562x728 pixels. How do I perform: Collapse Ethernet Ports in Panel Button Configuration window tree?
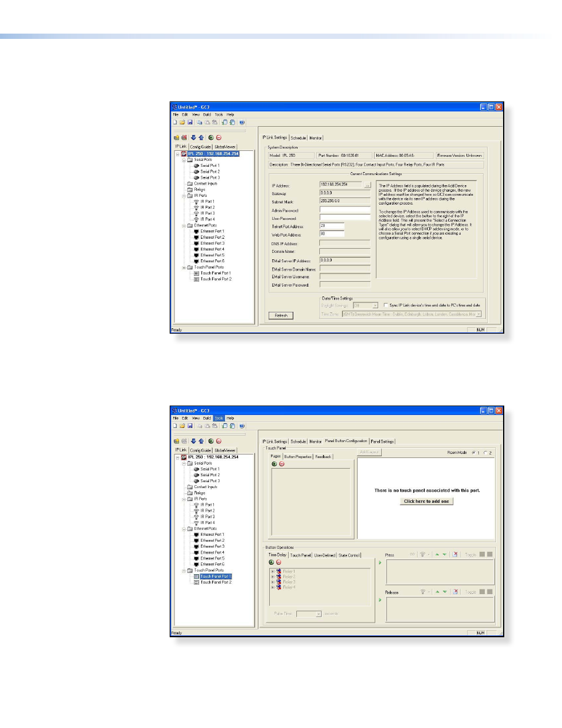(x=184, y=529)
